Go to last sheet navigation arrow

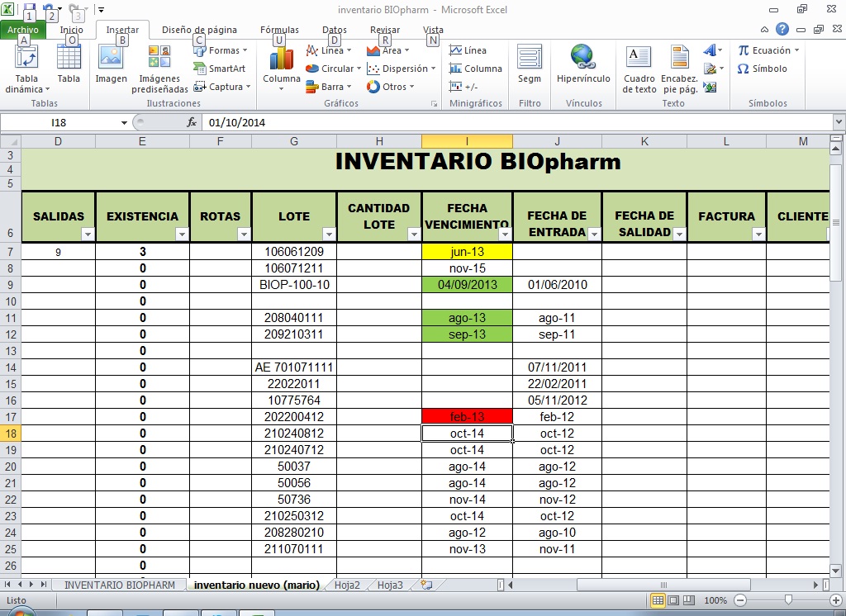[x=43, y=584]
